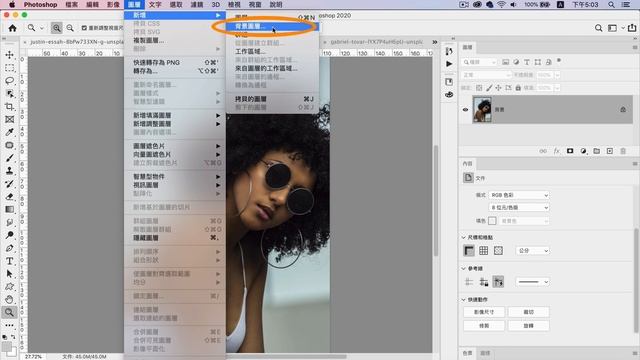Choose Zoom In mode in options bar

tap(56, 28)
